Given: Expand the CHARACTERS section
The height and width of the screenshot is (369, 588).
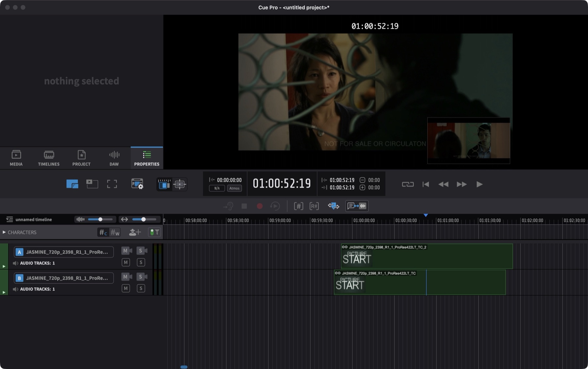Looking at the screenshot, I should [4, 232].
